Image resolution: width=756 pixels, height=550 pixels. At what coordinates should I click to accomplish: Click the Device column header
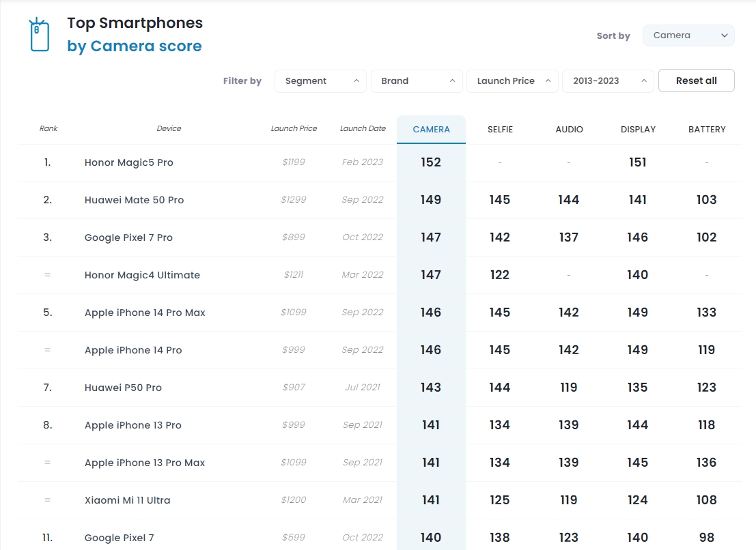point(169,128)
